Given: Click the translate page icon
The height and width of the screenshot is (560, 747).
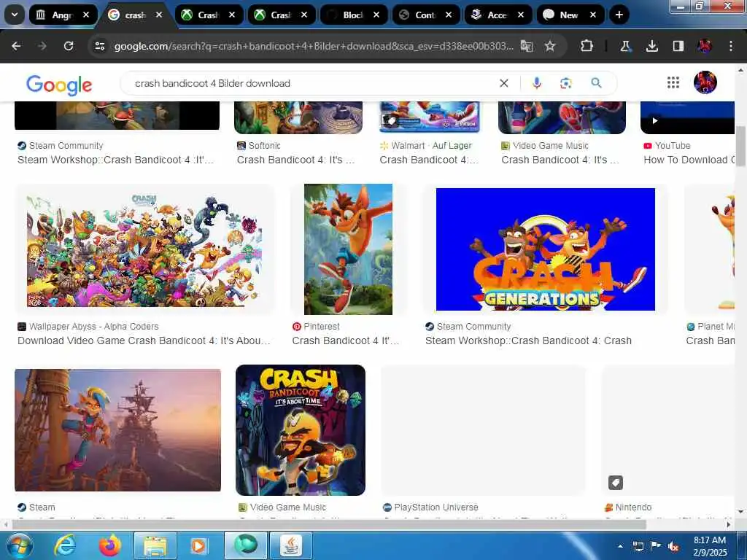Looking at the screenshot, I should tap(527, 46).
